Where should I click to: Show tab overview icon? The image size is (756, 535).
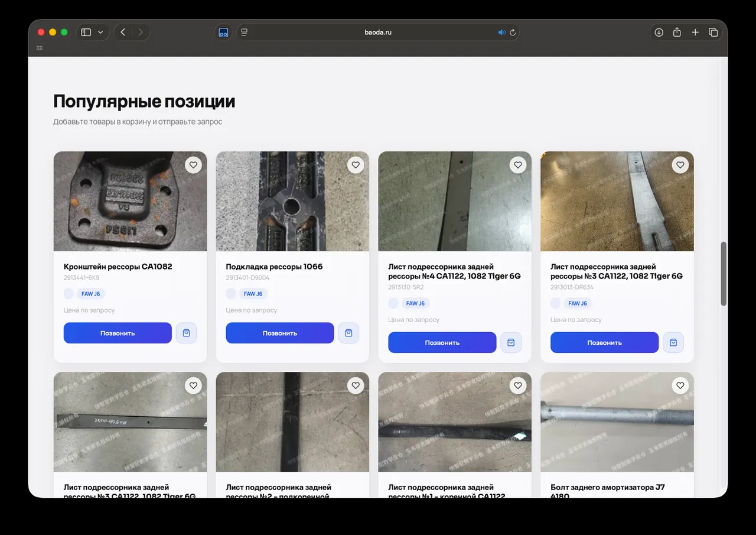tap(713, 33)
